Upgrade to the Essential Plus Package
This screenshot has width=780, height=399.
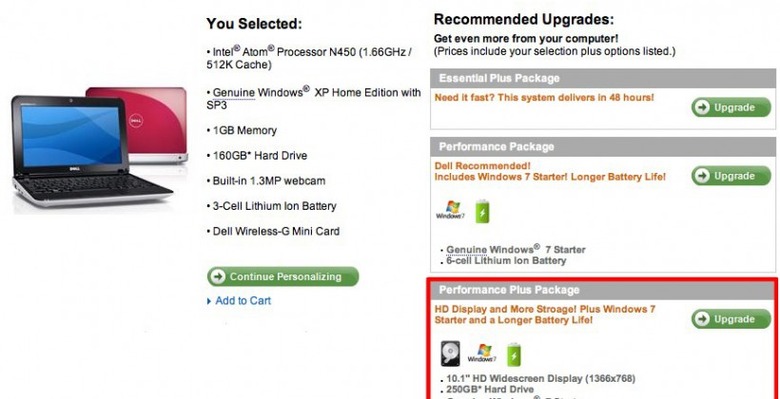(x=731, y=107)
